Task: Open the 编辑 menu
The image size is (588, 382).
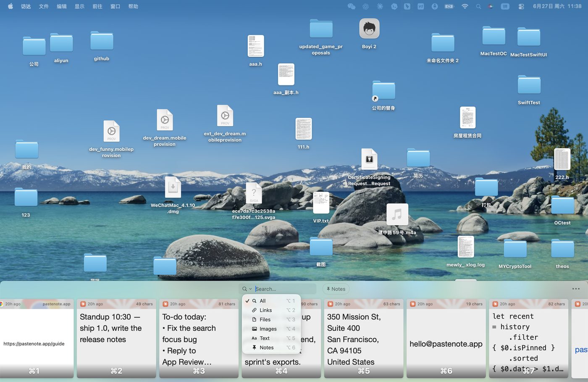Action: [x=62, y=6]
